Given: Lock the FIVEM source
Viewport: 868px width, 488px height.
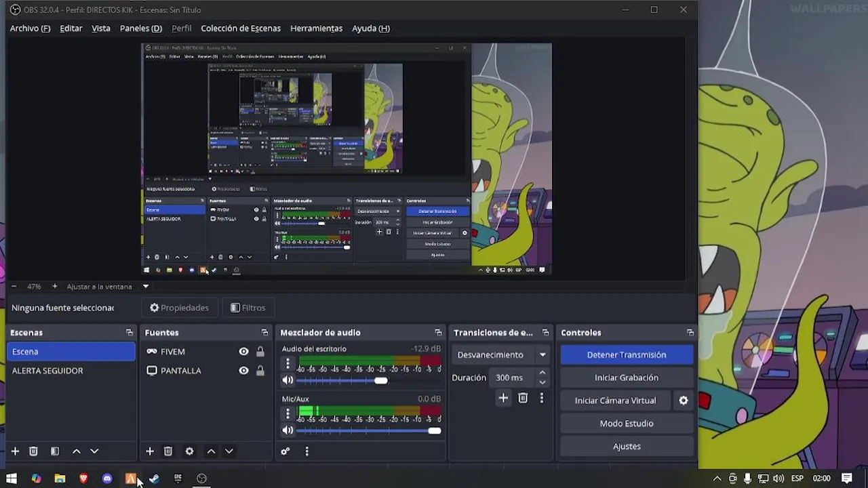Looking at the screenshot, I should tap(260, 352).
